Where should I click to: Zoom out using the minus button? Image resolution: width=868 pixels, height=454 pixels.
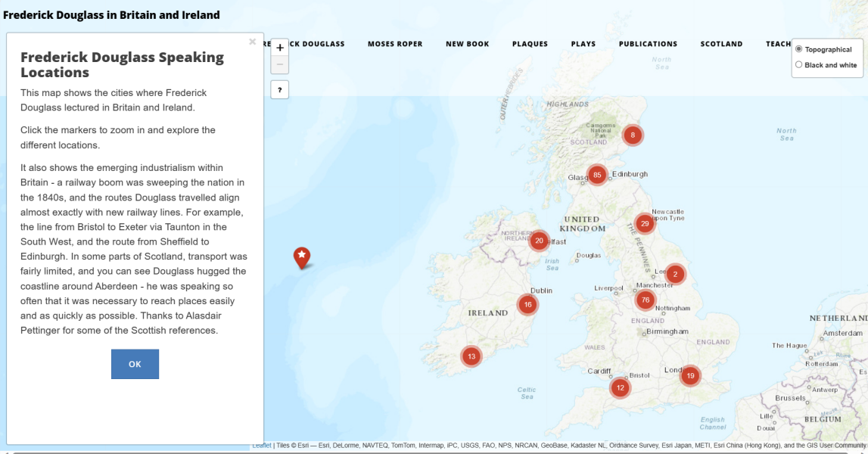coord(280,64)
